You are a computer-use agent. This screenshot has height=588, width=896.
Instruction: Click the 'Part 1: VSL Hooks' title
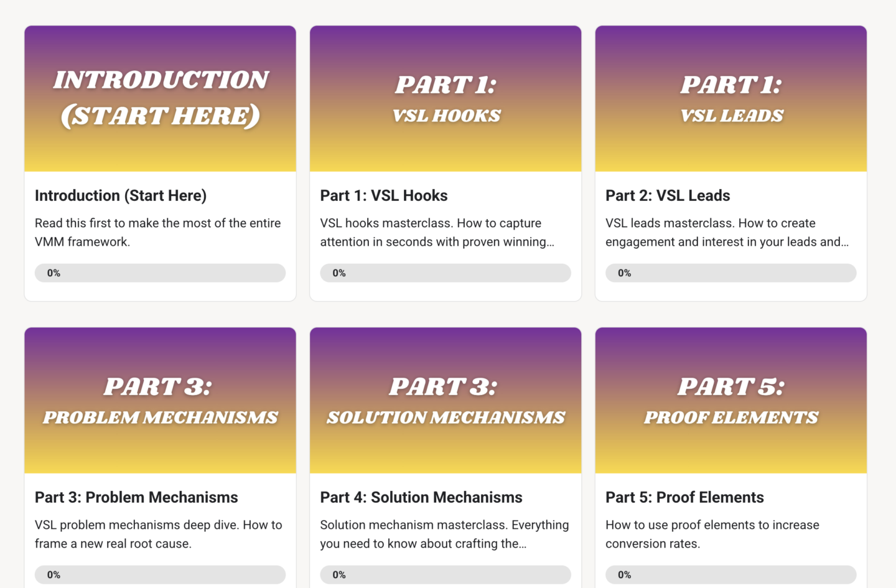click(384, 195)
